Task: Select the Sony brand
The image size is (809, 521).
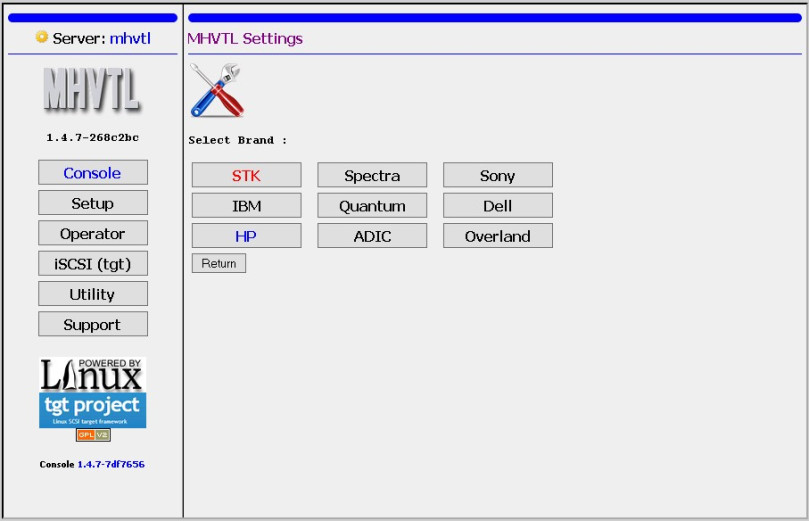Action: 498,175
